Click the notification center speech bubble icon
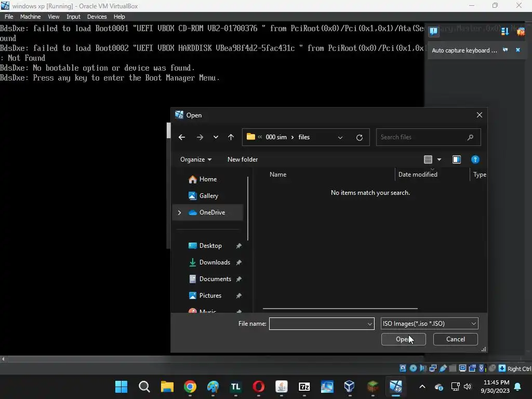 click(434, 32)
